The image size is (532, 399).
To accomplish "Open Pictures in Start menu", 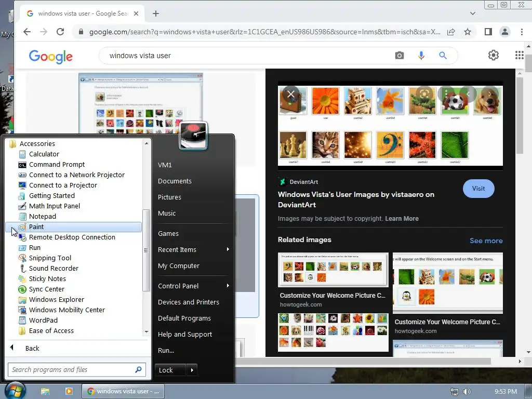I will click(170, 197).
